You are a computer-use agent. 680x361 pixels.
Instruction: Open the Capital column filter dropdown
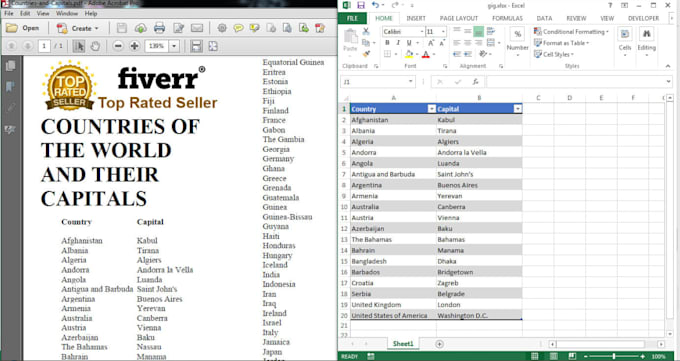click(x=517, y=109)
